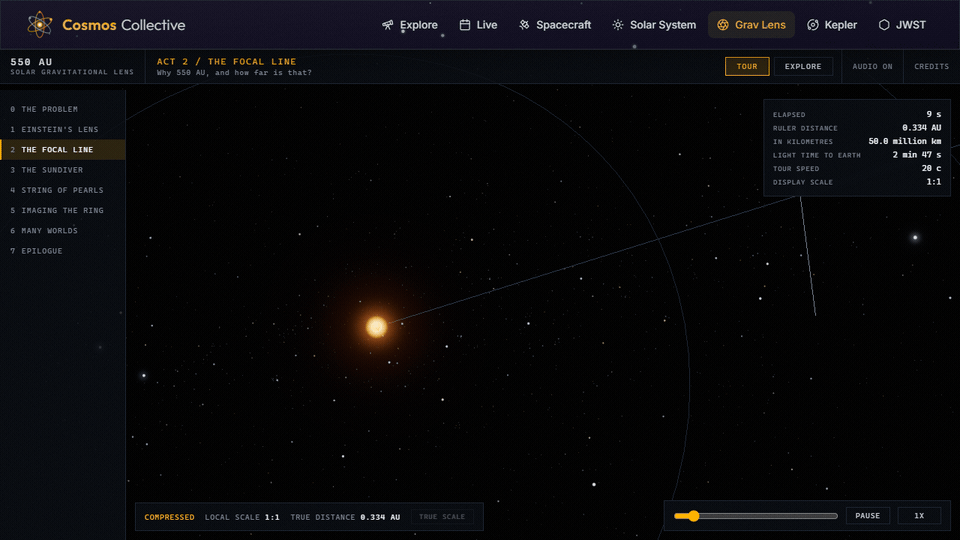The width and height of the screenshot is (960, 540).
Task: Click TOUR SPEED '20 c' value
Action: tap(931, 168)
